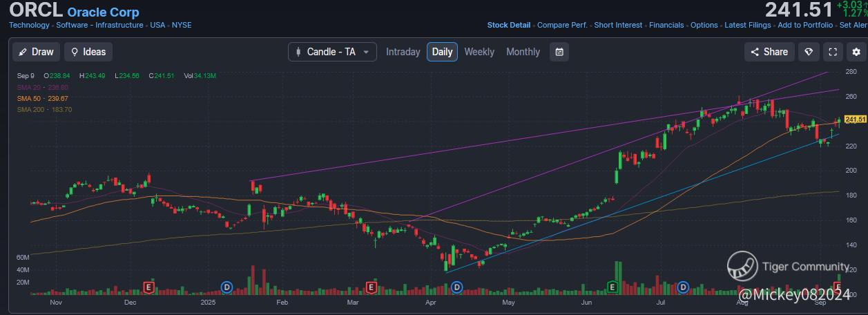Click the diamond premium icon

click(809, 52)
